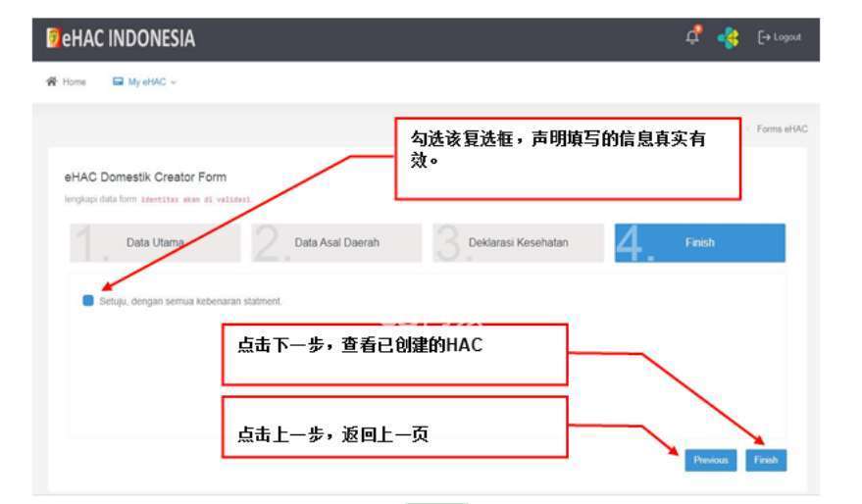Click the eHAC INDONESIA logo
862x504 pixels.
click(121, 38)
